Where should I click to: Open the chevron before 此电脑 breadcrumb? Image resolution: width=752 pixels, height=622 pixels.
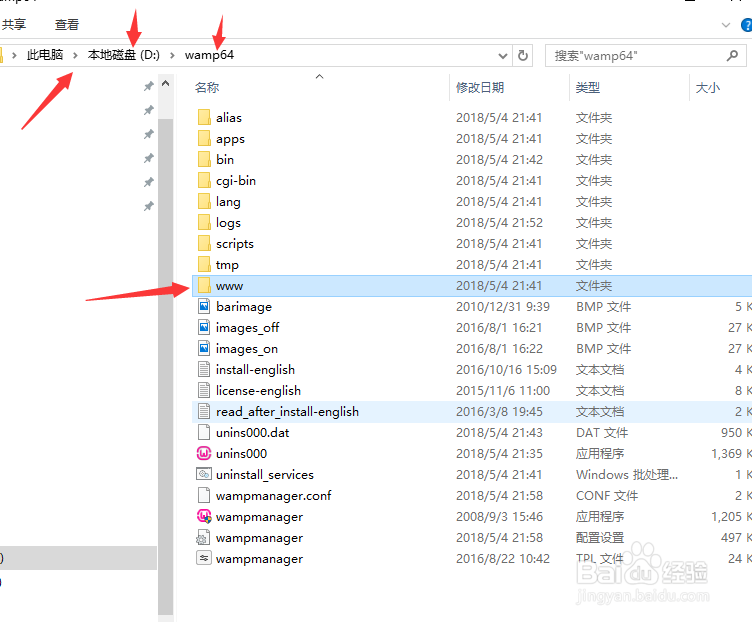(x=14, y=56)
